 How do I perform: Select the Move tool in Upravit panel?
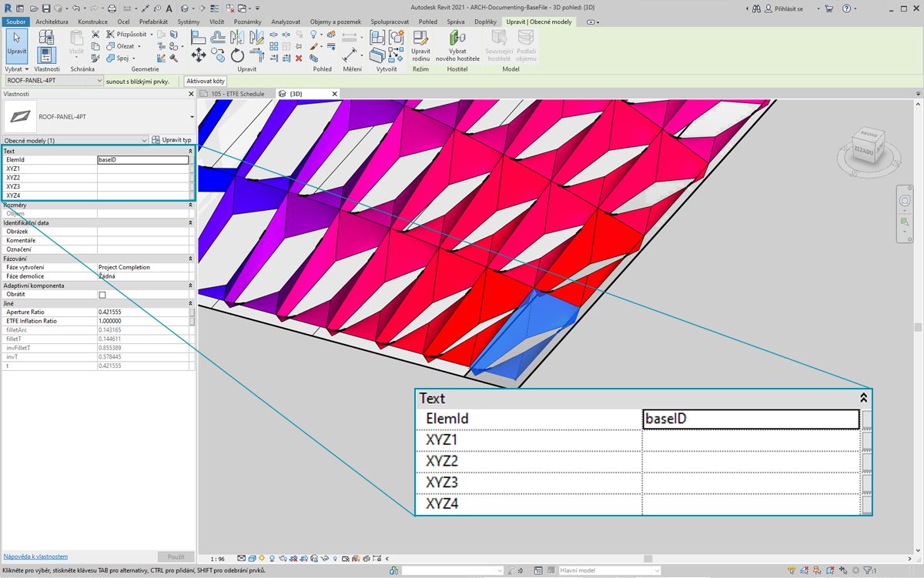tap(199, 55)
